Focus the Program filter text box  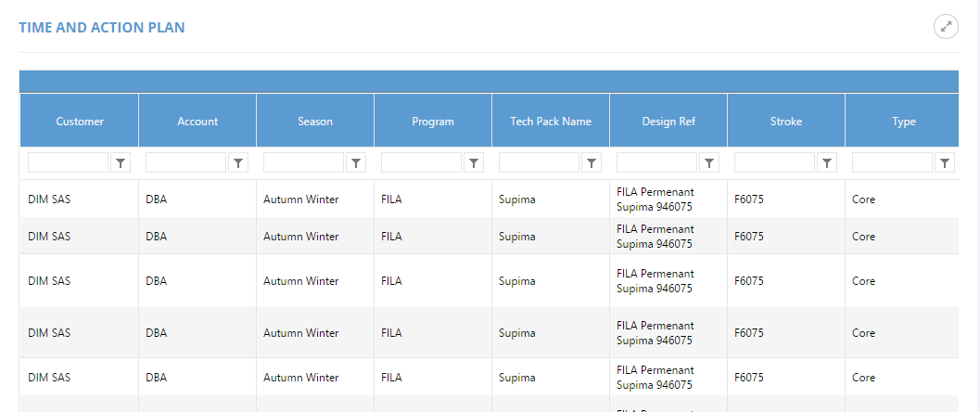(x=422, y=163)
